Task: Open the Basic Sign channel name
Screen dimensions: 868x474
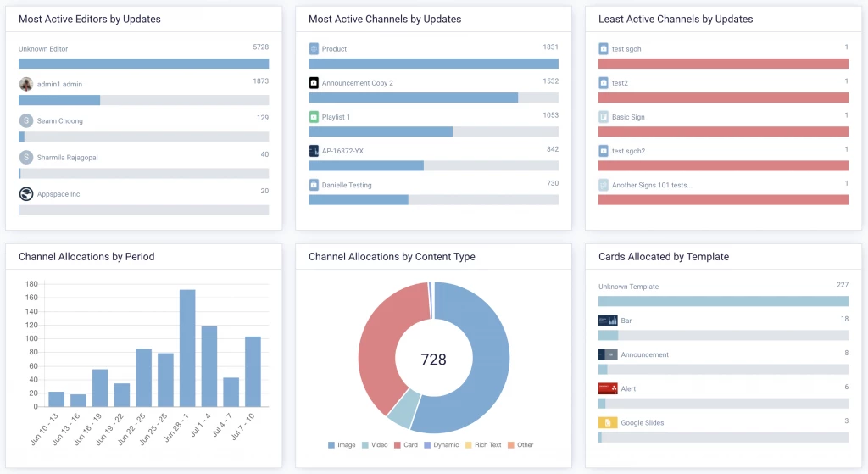Action: click(628, 117)
